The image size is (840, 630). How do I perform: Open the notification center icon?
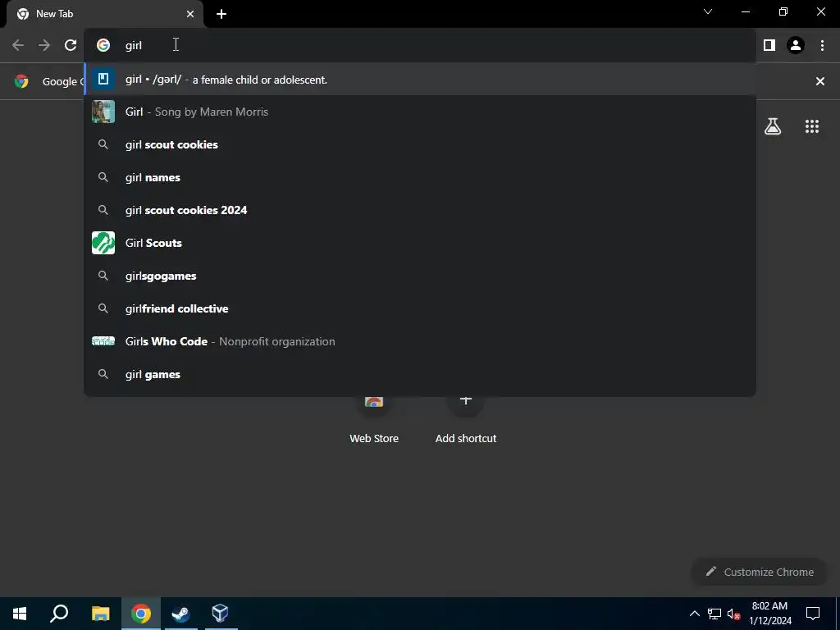[813, 614]
